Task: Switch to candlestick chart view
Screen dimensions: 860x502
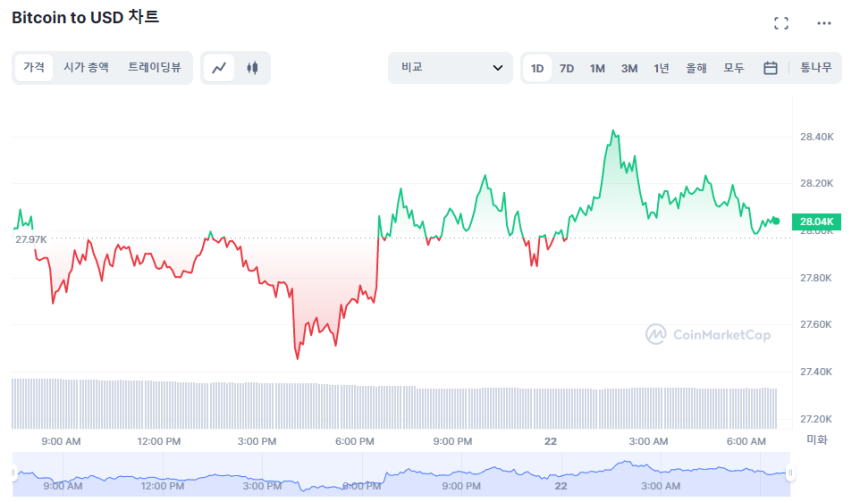Action: [x=252, y=68]
